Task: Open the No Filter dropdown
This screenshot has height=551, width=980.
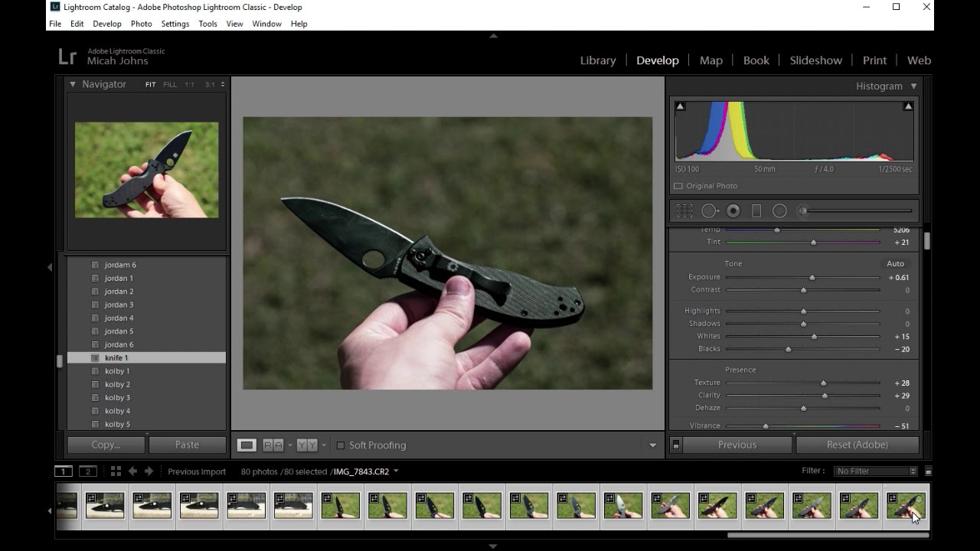Action: pyautogui.click(x=876, y=471)
